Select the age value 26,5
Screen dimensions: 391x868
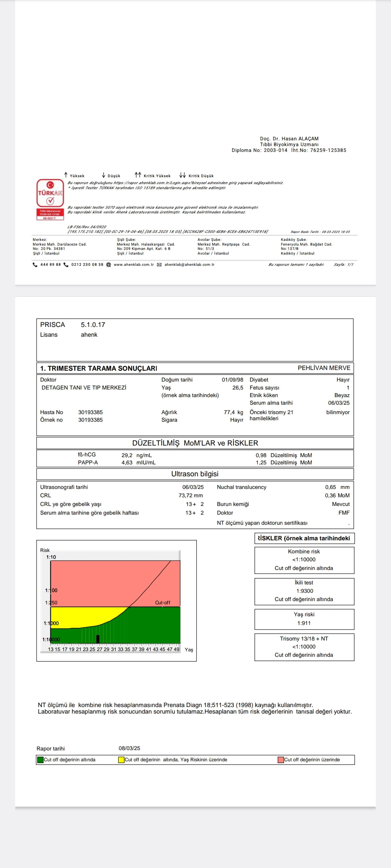coord(238,388)
